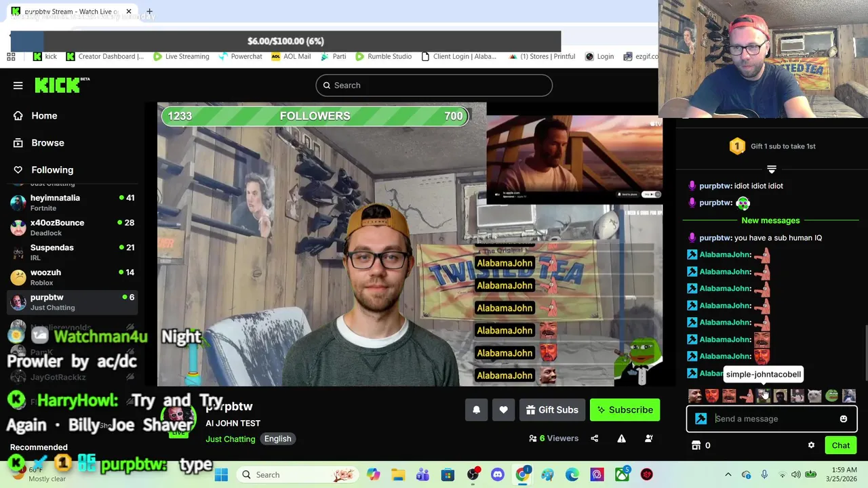Open the Powerchat bookmark

[x=240, y=56]
